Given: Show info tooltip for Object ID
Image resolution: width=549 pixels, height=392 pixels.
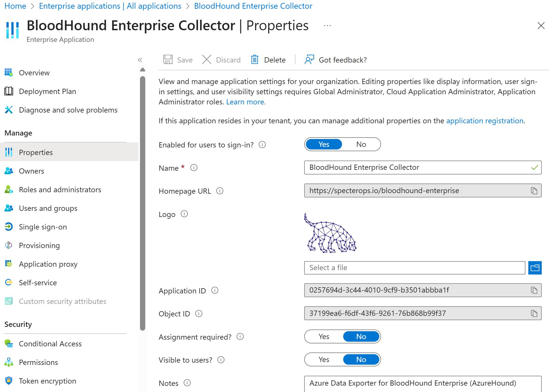Looking at the screenshot, I should click(199, 313).
